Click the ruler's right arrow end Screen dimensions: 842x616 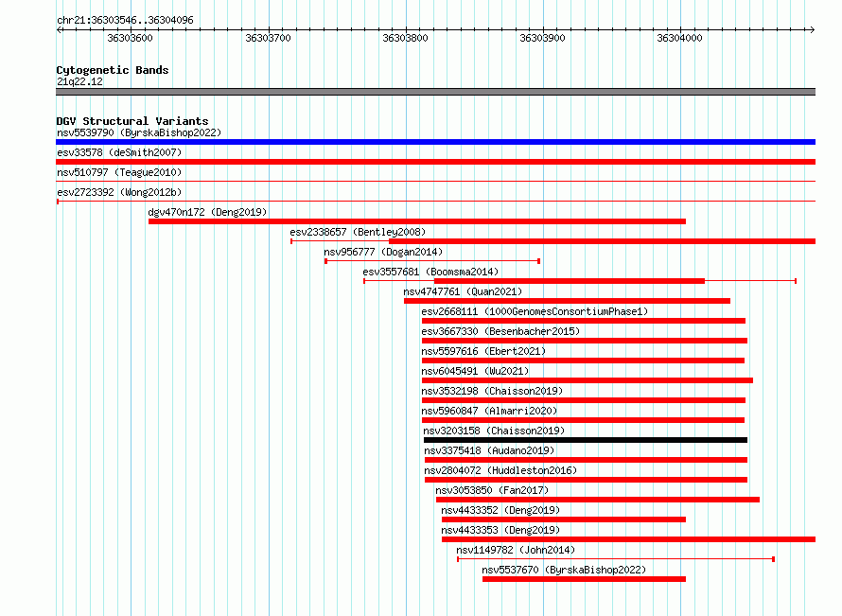tap(812, 29)
